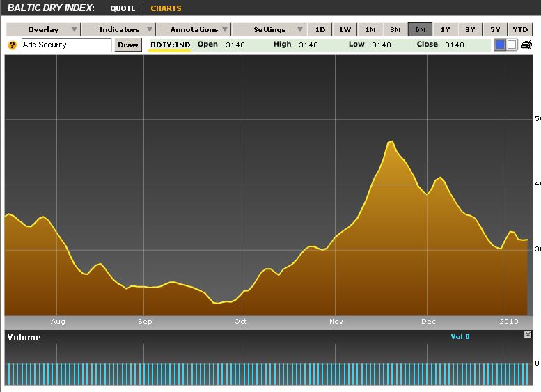
Task: Click the 2010 axis label
Action: coord(508,321)
